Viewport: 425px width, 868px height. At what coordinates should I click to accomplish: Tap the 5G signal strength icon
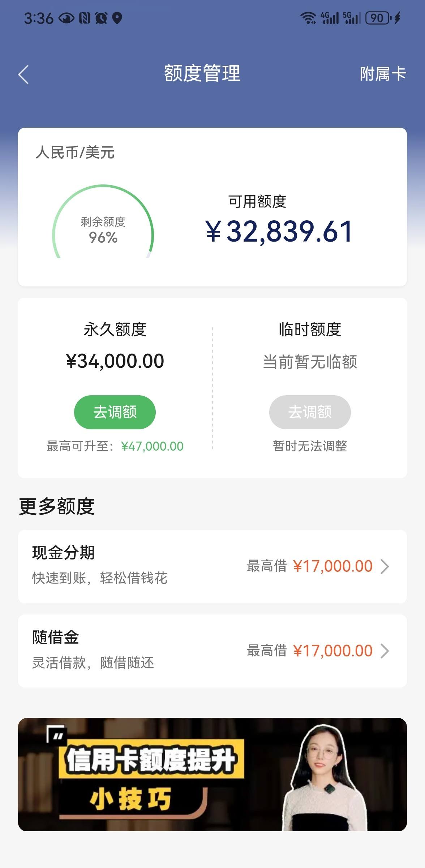[x=352, y=18]
